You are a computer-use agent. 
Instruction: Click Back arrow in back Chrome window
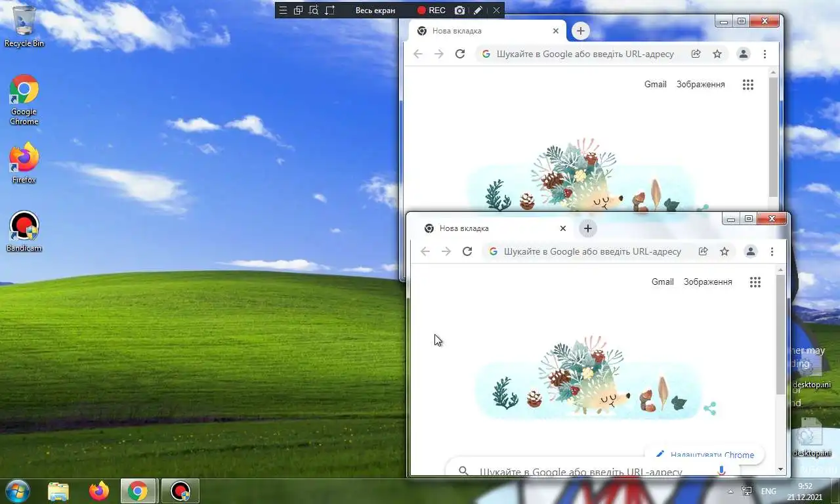pos(418,54)
